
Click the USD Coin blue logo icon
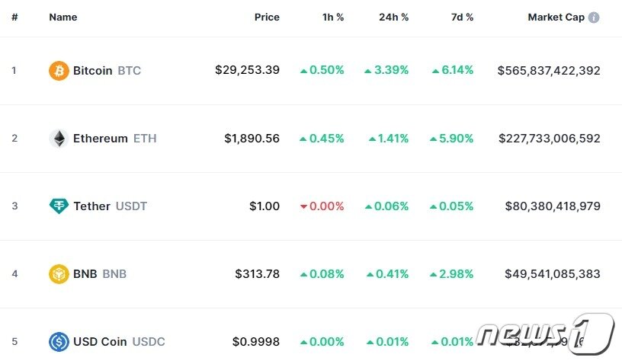tap(59, 342)
